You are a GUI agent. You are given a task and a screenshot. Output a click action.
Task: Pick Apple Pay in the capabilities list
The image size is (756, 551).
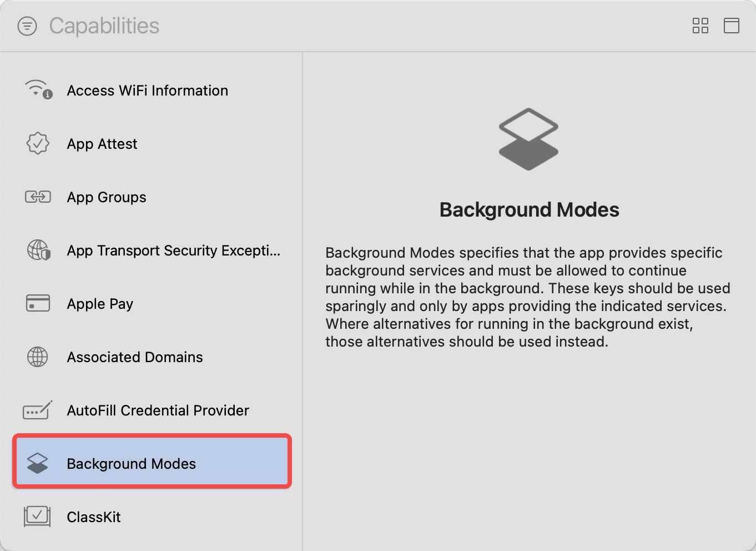click(x=100, y=304)
